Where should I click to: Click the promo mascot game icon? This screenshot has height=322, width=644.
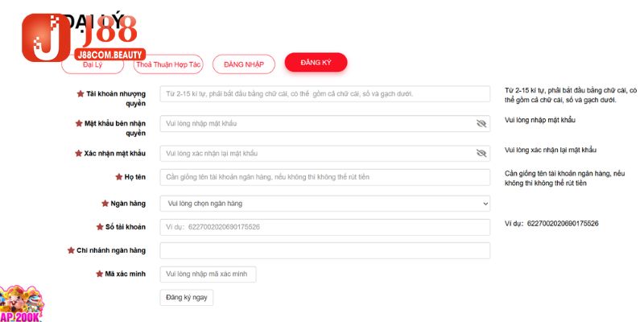[x=22, y=303]
